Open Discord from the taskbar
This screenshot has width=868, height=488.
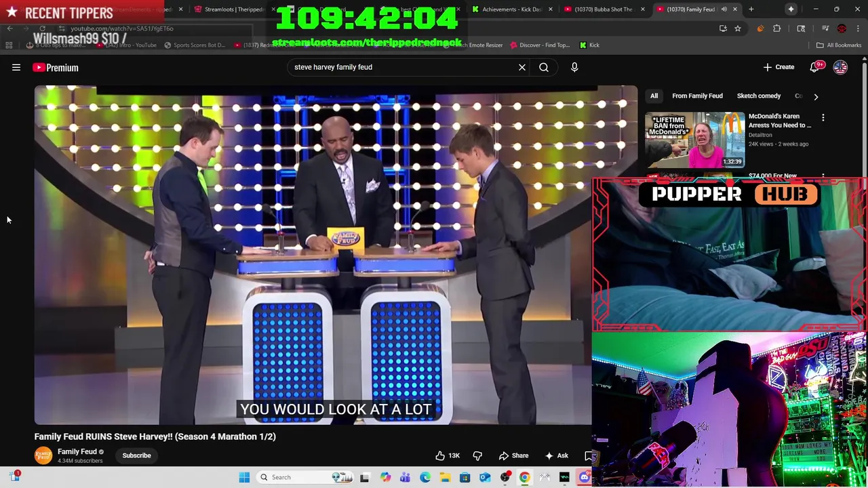coord(584,477)
